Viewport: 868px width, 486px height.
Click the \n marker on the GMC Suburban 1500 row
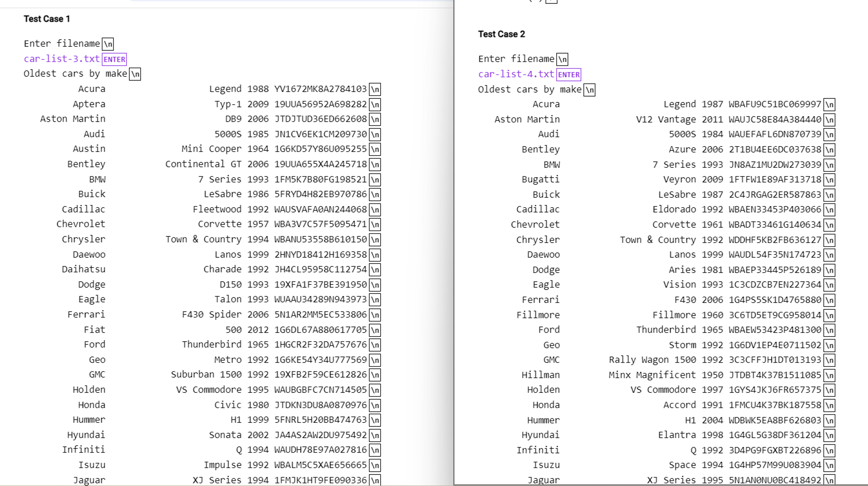pyautogui.click(x=375, y=375)
